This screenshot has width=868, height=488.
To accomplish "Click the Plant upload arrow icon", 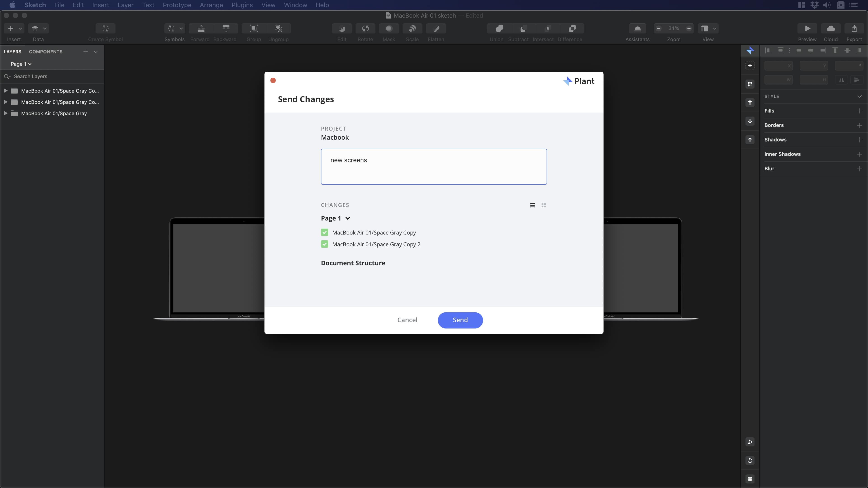I will tap(750, 140).
